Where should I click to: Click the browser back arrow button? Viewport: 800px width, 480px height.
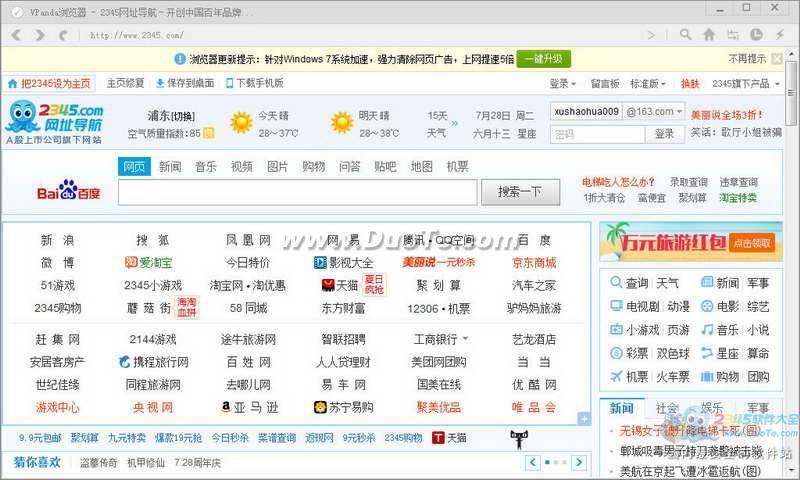click(16, 34)
